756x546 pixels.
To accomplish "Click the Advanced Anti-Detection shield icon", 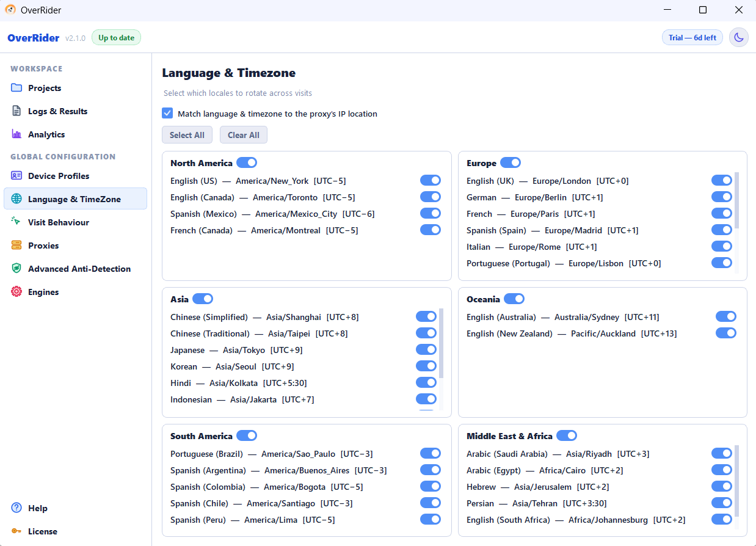I will coord(16,269).
